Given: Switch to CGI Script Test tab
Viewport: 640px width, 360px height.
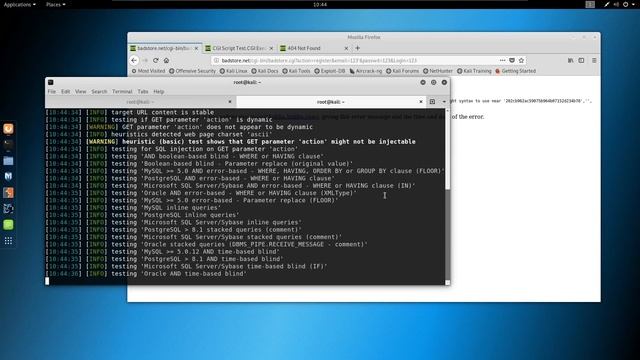Looking at the screenshot, I should (x=239, y=48).
